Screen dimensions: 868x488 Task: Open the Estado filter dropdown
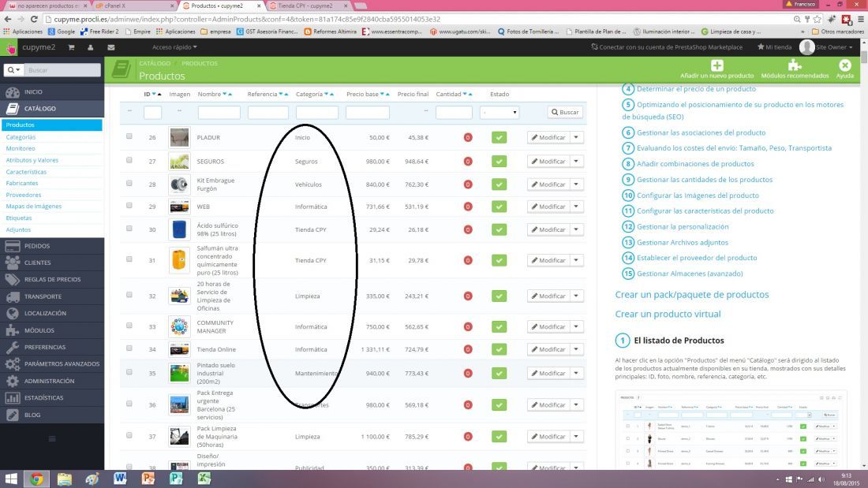click(x=499, y=112)
